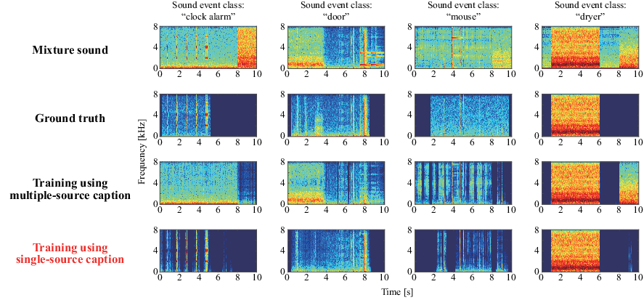The height and width of the screenshot is (300, 644).
Task: Pick dryer single-source caption spectrogram
Action: (590, 251)
